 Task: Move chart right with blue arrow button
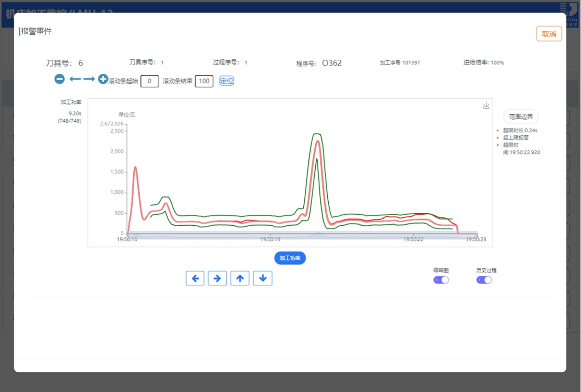tap(217, 278)
